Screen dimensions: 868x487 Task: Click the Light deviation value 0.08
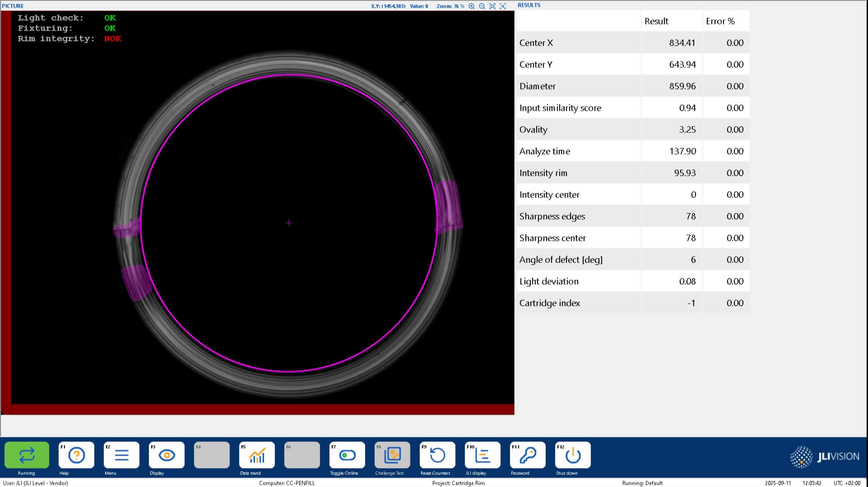(x=687, y=281)
